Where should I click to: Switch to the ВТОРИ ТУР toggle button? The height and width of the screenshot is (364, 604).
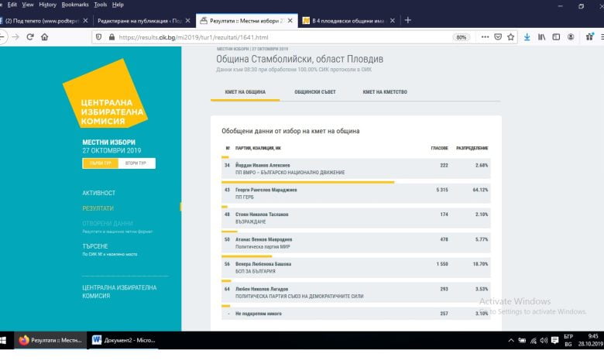137,163
